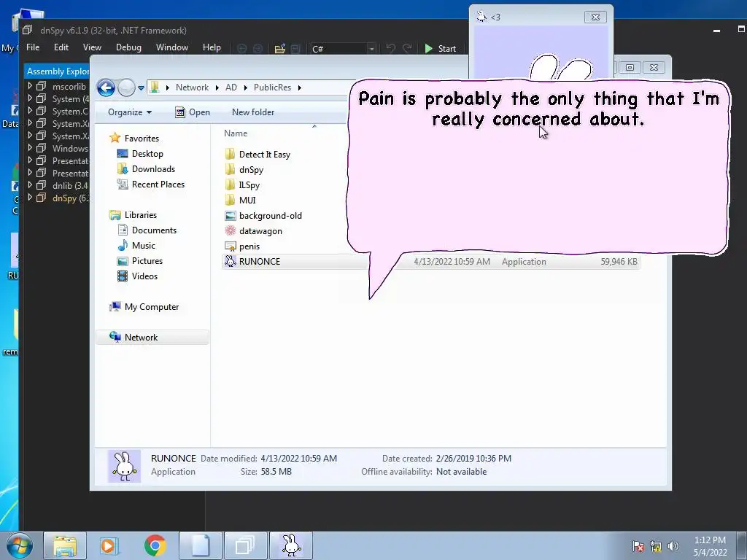The width and height of the screenshot is (747, 560).
Task: Click the RUNONCE bunny preview thumbnail
Action: 124,466
